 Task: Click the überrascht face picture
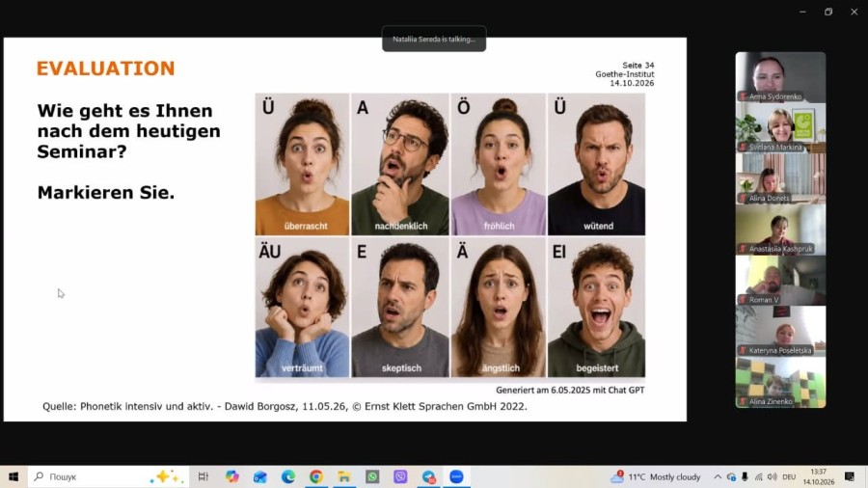tap(302, 164)
